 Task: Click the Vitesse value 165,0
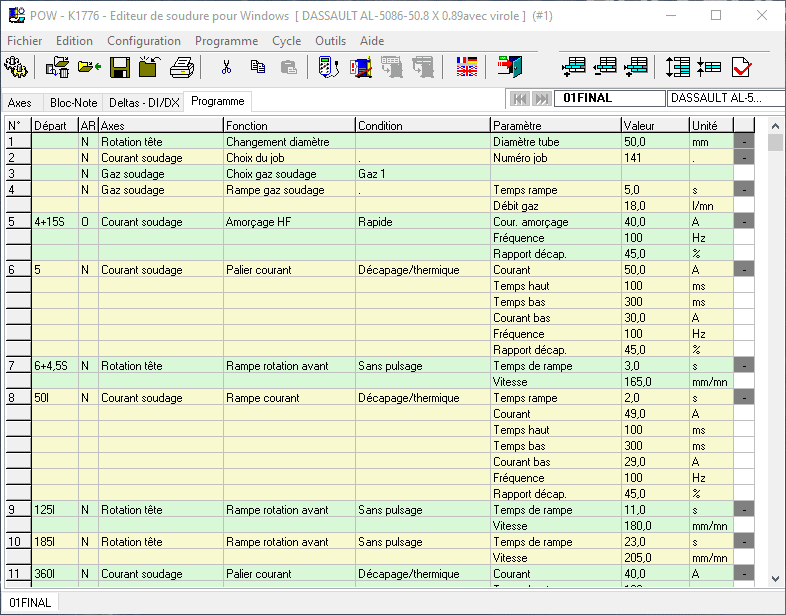(x=655, y=382)
